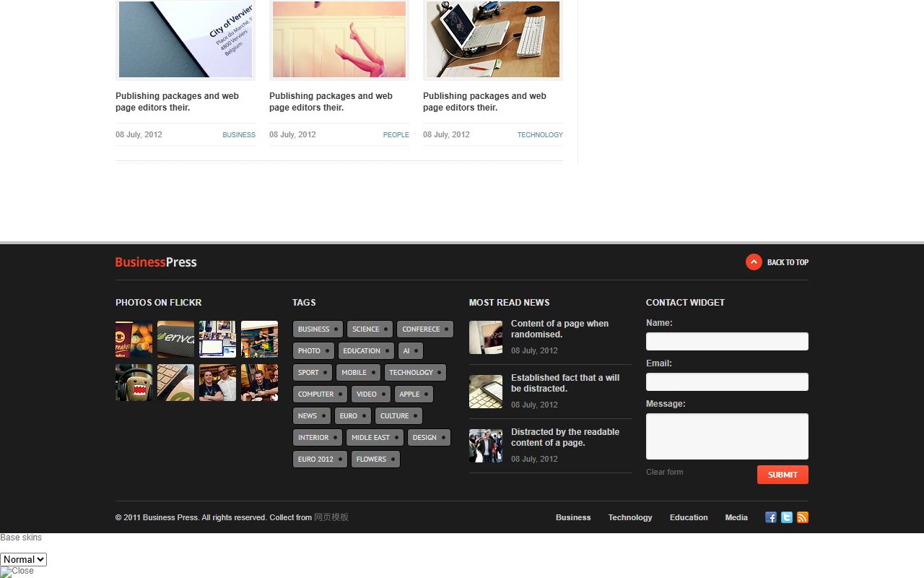Screen dimensions: 924x578
Task: Open the Twitter icon link
Action: tap(787, 517)
